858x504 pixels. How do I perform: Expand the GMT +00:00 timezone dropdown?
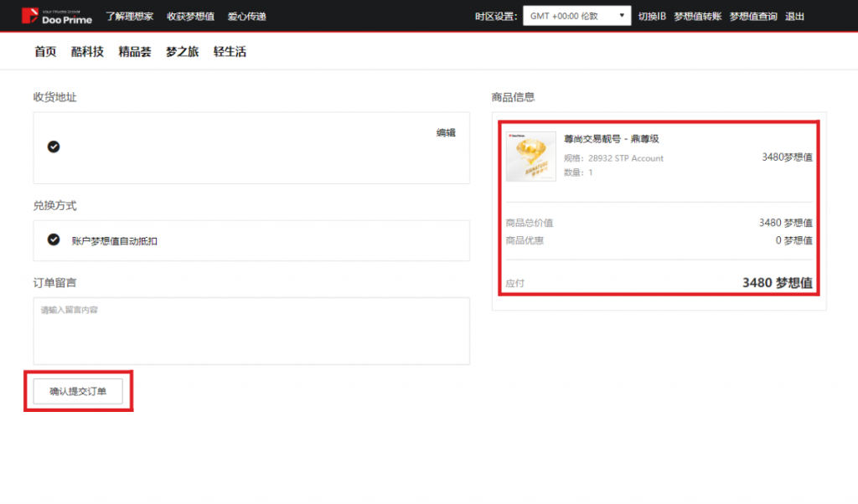(577, 16)
